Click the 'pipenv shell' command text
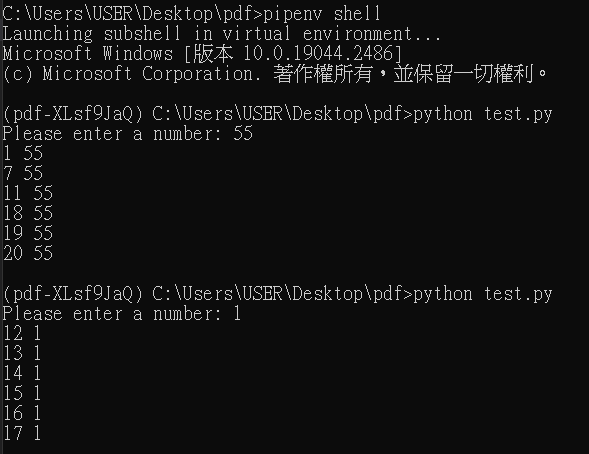 pyautogui.click(x=322, y=14)
